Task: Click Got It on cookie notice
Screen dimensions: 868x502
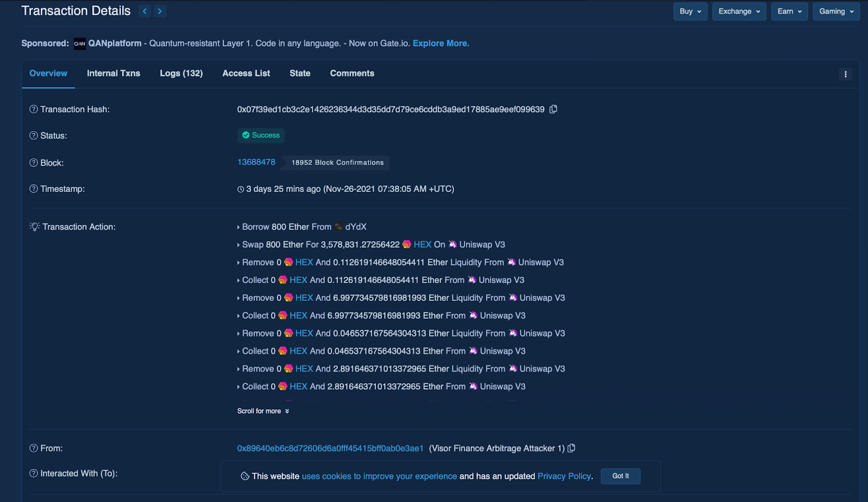Action: click(x=621, y=476)
